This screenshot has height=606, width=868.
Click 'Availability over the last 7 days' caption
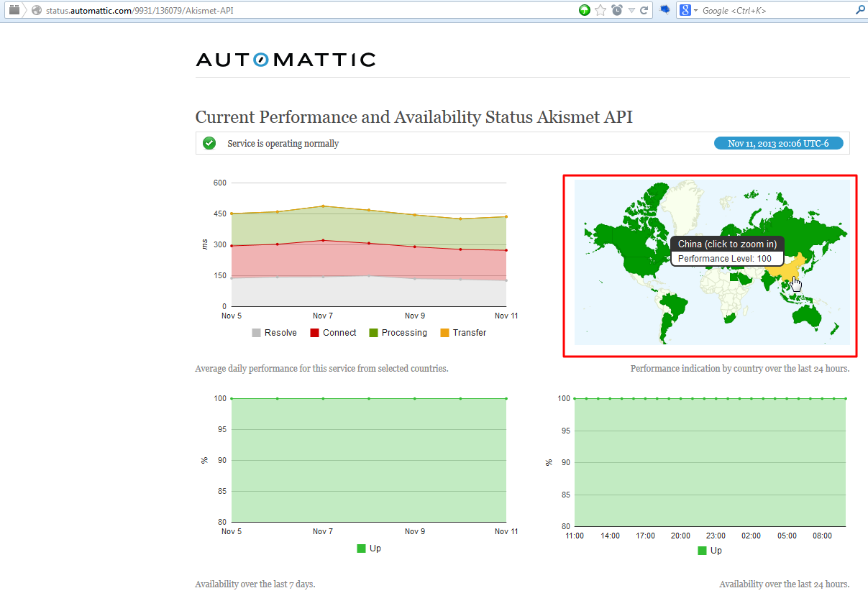point(255,584)
